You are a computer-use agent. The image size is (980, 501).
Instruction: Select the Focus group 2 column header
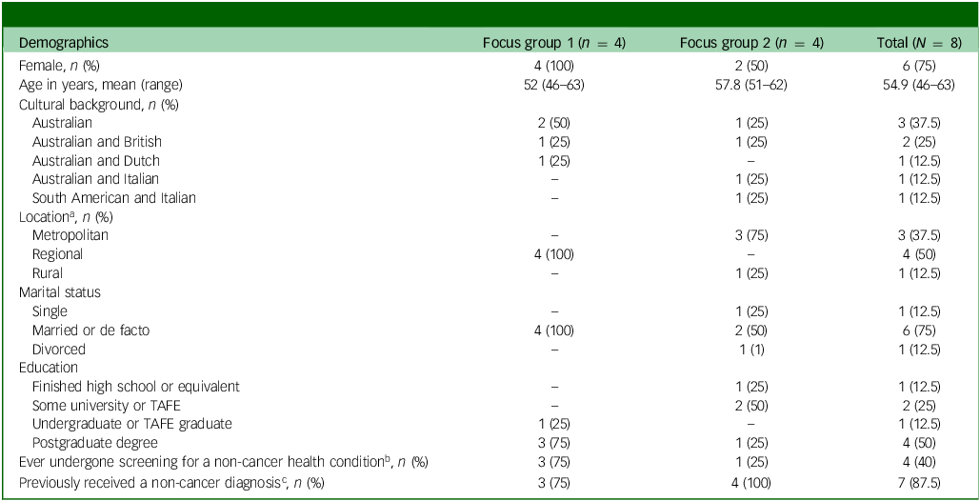[x=751, y=43]
